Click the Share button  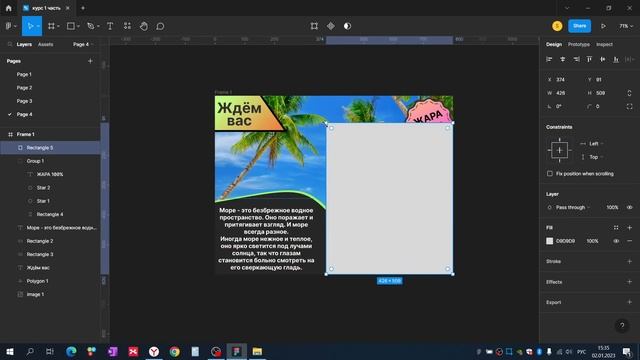coord(580,26)
